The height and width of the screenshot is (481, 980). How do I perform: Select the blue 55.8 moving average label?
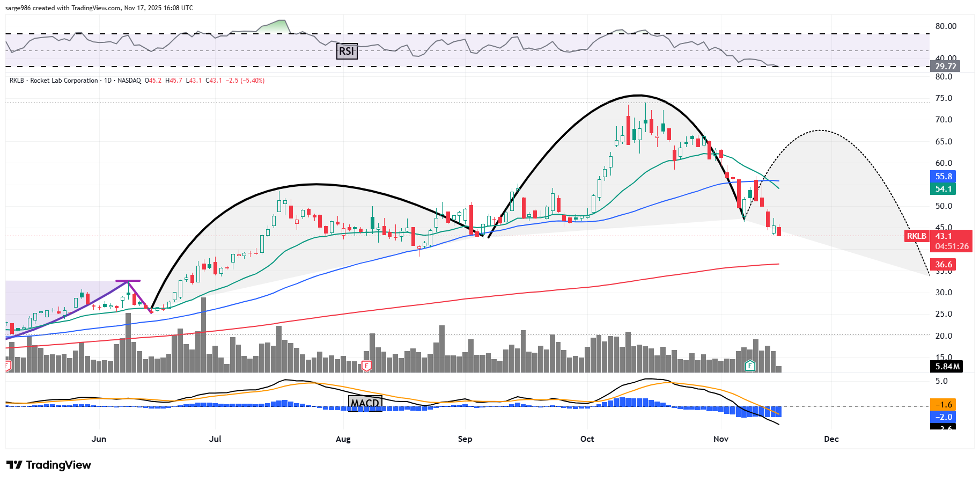[944, 177]
